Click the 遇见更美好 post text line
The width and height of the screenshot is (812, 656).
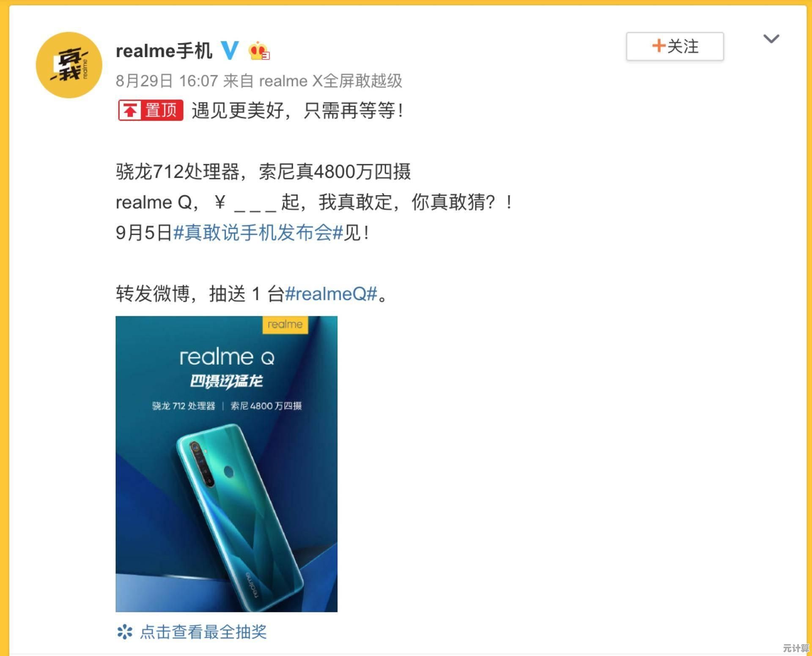tap(298, 111)
